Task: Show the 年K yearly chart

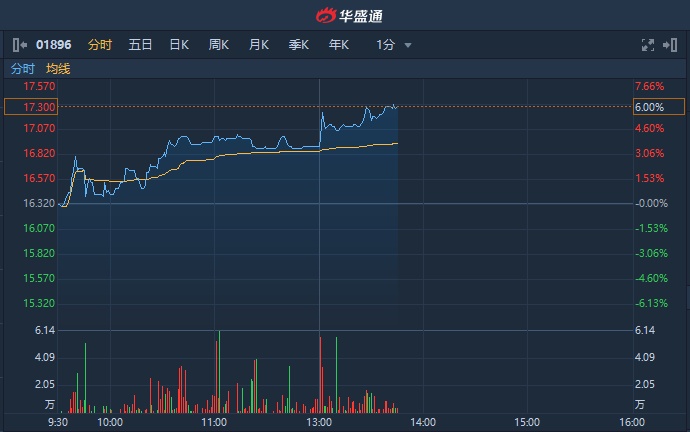Action: pyautogui.click(x=338, y=45)
